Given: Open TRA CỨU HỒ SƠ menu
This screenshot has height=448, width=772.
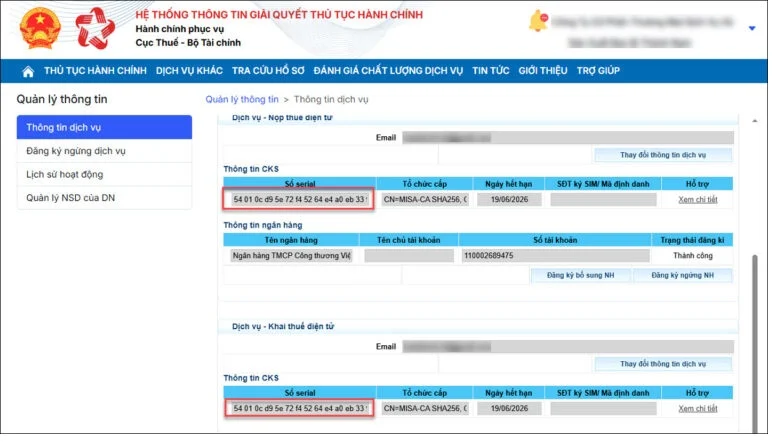Looking at the screenshot, I should coord(268,71).
